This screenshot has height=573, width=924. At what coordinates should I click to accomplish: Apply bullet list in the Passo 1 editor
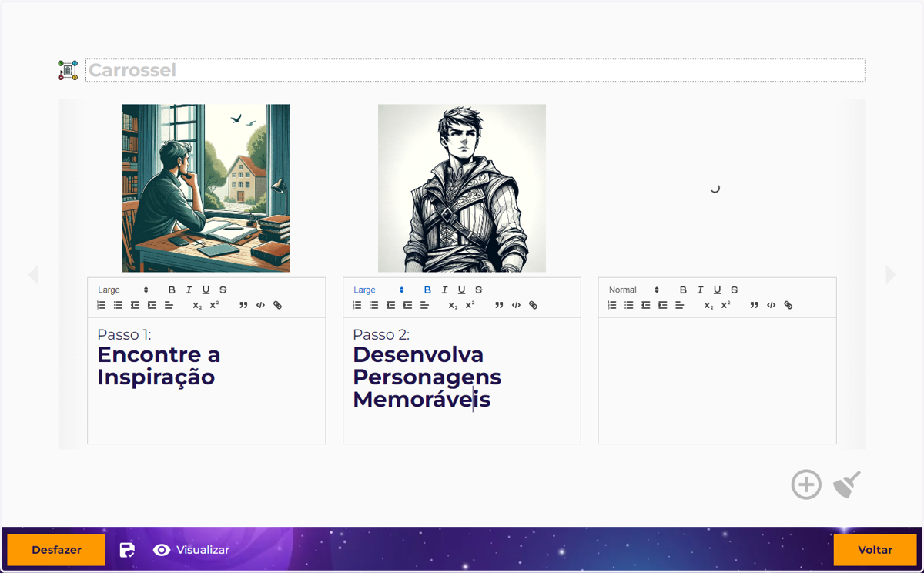[x=118, y=306]
